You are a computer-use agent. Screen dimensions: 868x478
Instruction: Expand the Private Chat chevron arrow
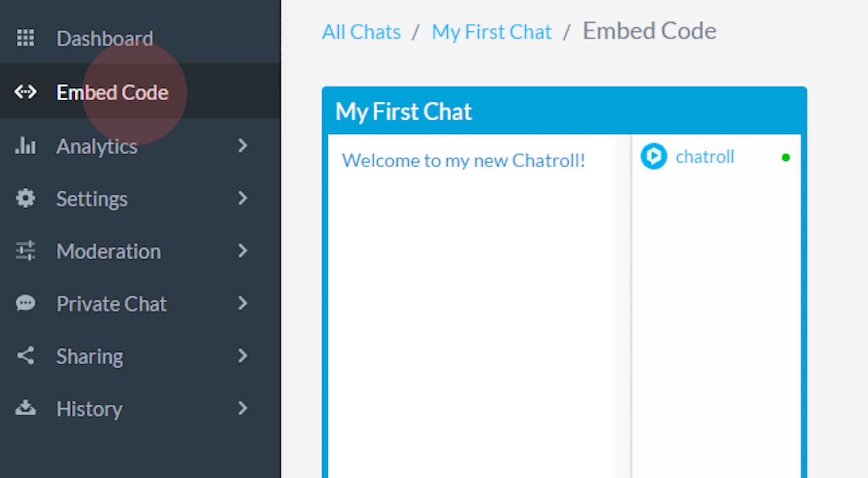coord(243,303)
